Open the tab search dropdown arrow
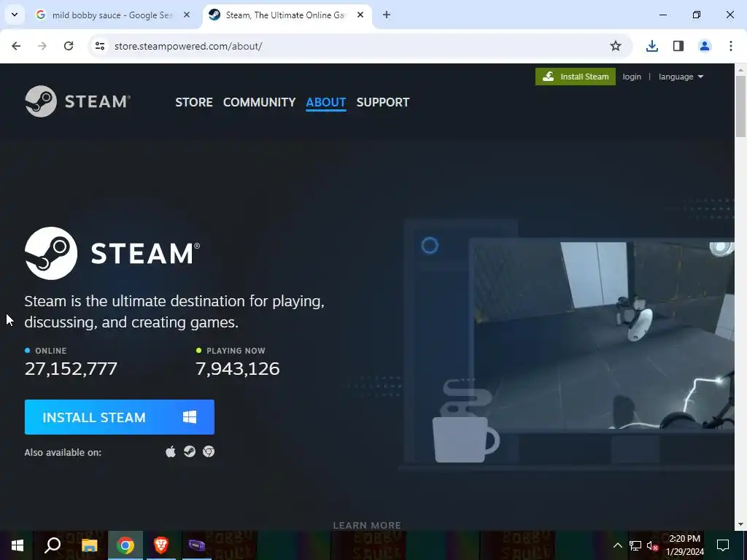The width and height of the screenshot is (747, 560). (x=15, y=15)
